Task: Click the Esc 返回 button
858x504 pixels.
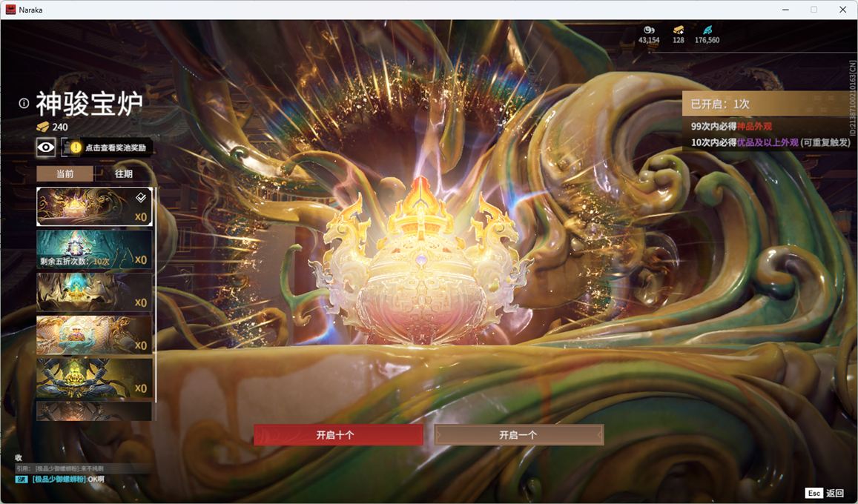Action: pos(824,493)
